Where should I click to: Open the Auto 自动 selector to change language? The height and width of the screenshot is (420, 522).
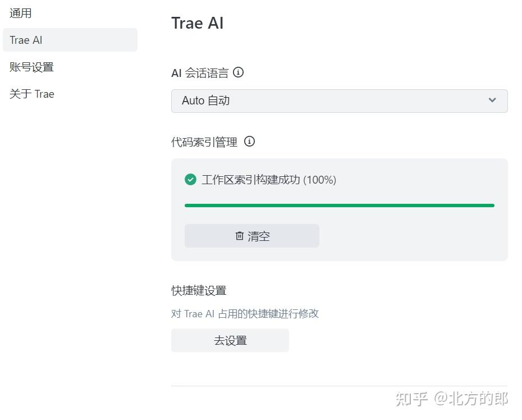(x=340, y=101)
